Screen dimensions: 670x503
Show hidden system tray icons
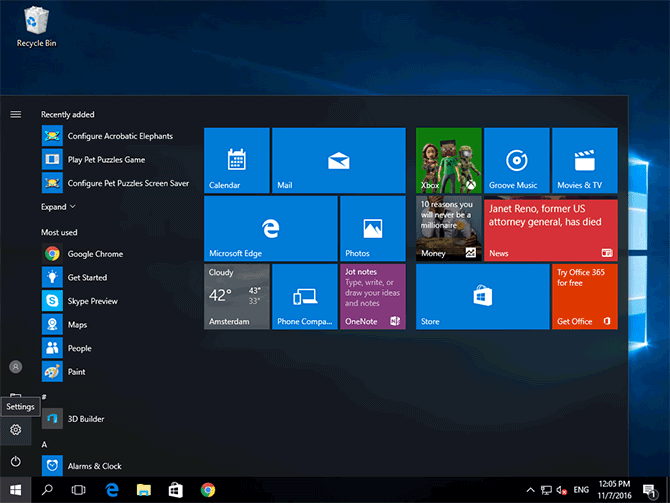click(530, 490)
